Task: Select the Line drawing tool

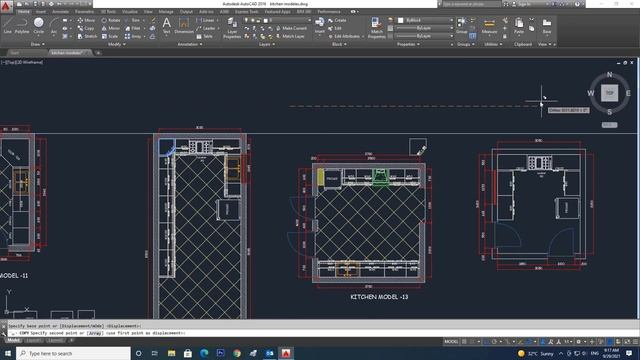Action: tap(7, 25)
